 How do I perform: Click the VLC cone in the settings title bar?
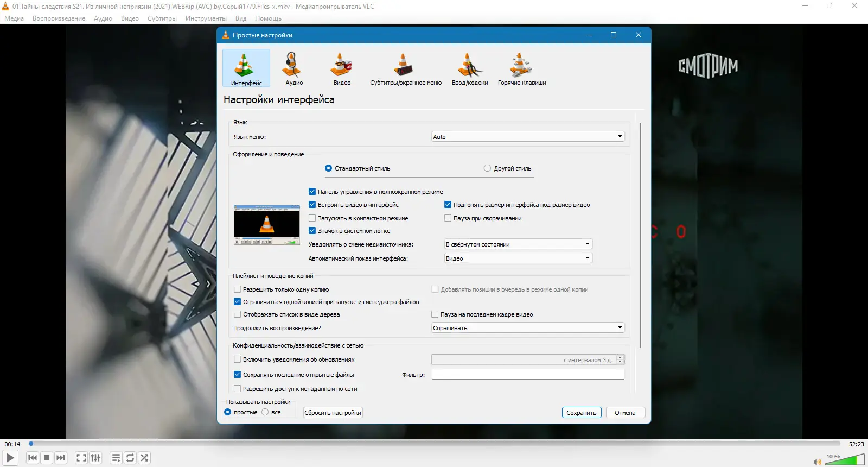(x=226, y=35)
